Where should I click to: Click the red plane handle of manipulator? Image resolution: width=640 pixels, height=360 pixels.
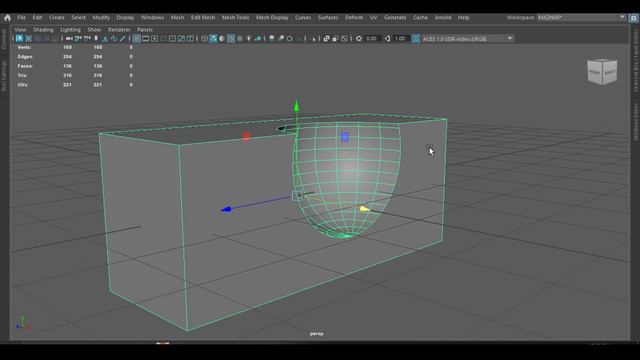(x=246, y=136)
